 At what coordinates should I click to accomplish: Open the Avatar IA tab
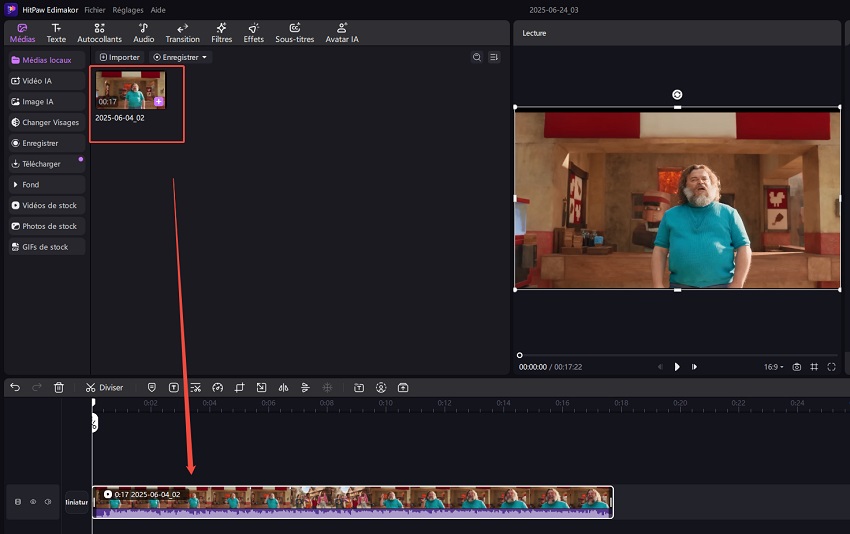[342, 33]
